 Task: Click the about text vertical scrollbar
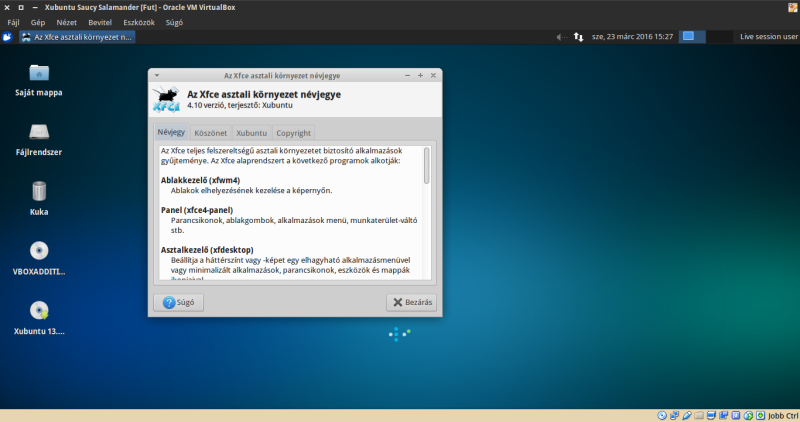point(427,165)
